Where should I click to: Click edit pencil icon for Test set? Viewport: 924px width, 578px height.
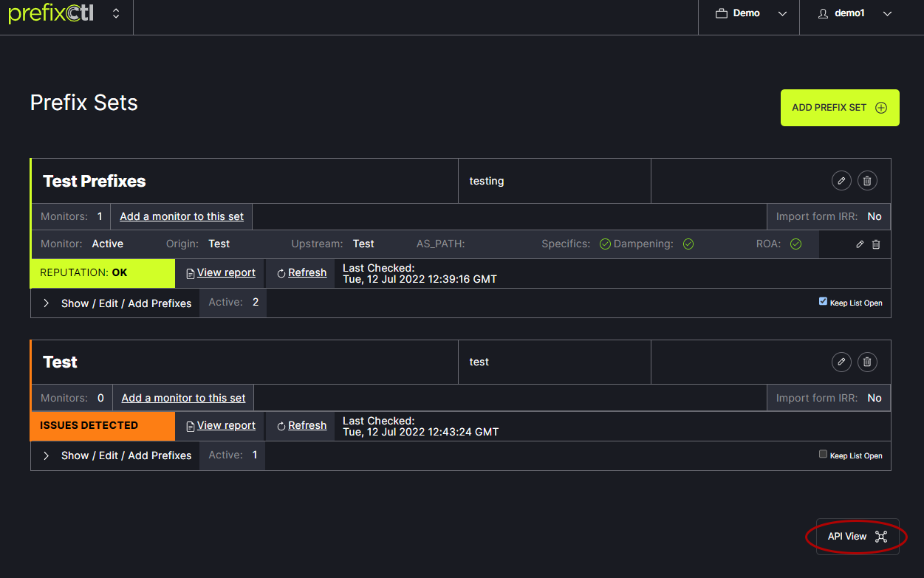(x=841, y=362)
